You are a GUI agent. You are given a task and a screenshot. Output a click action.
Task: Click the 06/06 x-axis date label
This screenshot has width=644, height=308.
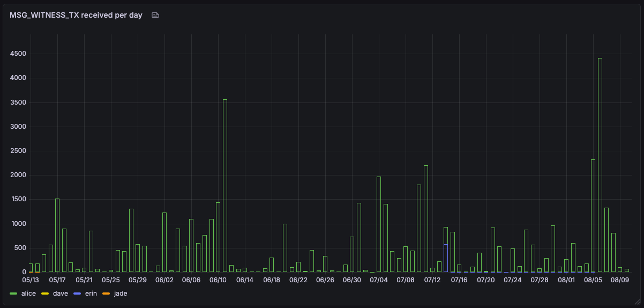pyautogui.click(x=191, y=280)
